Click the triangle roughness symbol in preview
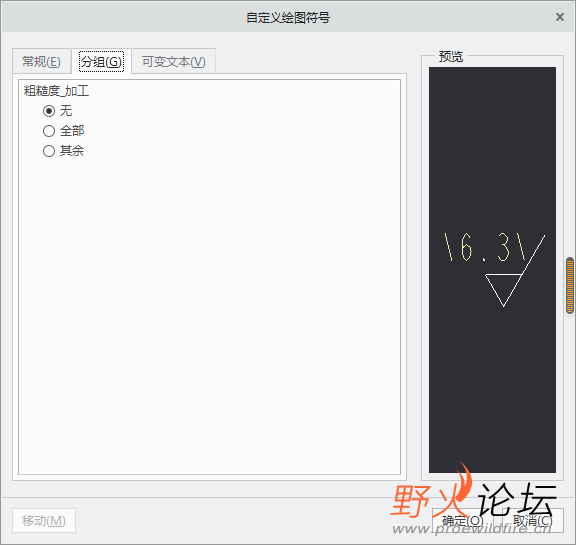The image size is (576, 545). click(x=504, y=289)
